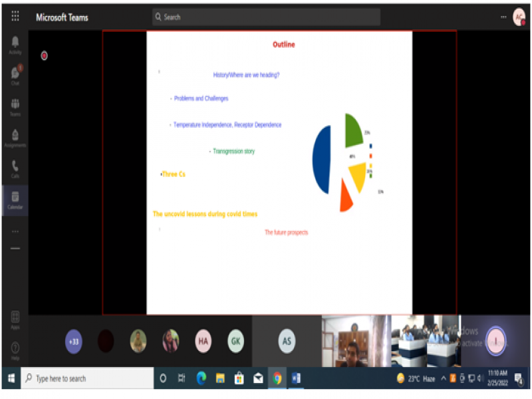Open Google Chrome from the taskbar
532x399 pixels.
coord(277,378)
